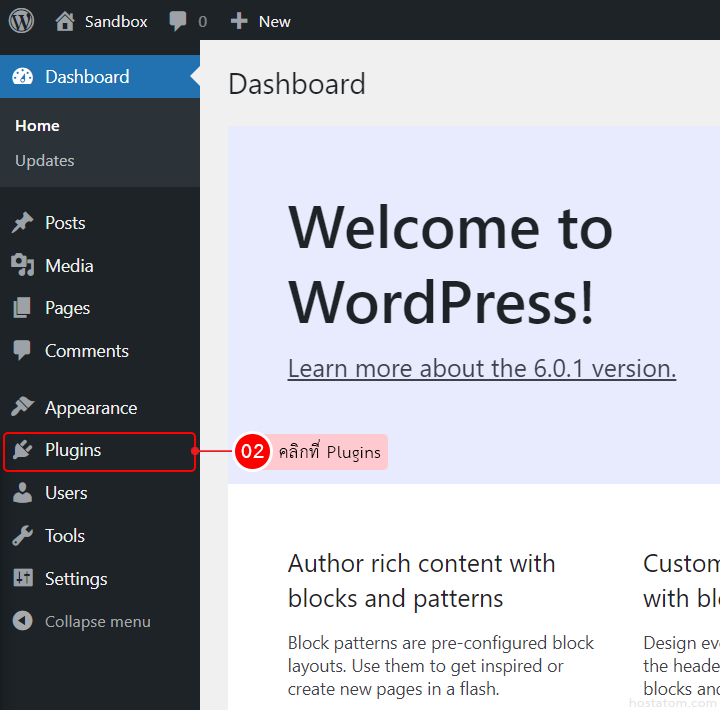Open the New content dropdown label

(x=275, y=21)
